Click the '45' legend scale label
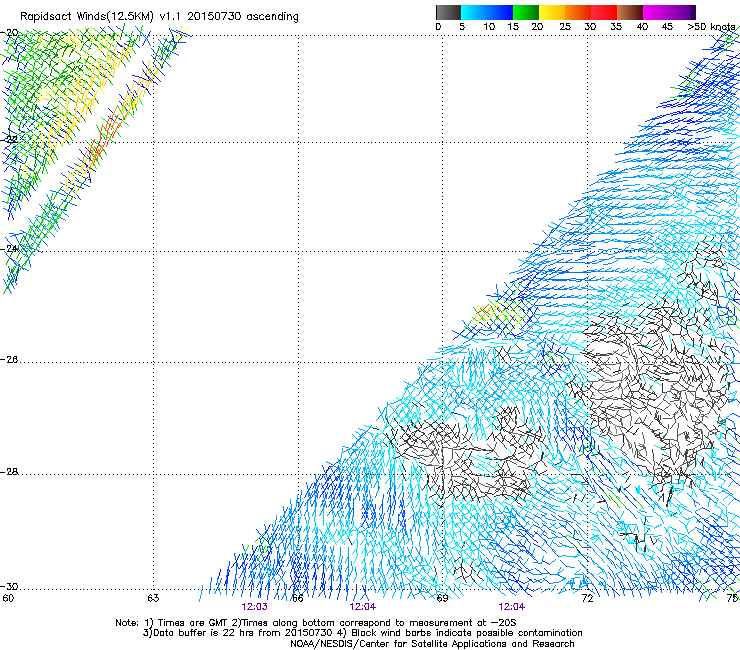This screenshot has width=740, height=650. click(x=667, y=27)
